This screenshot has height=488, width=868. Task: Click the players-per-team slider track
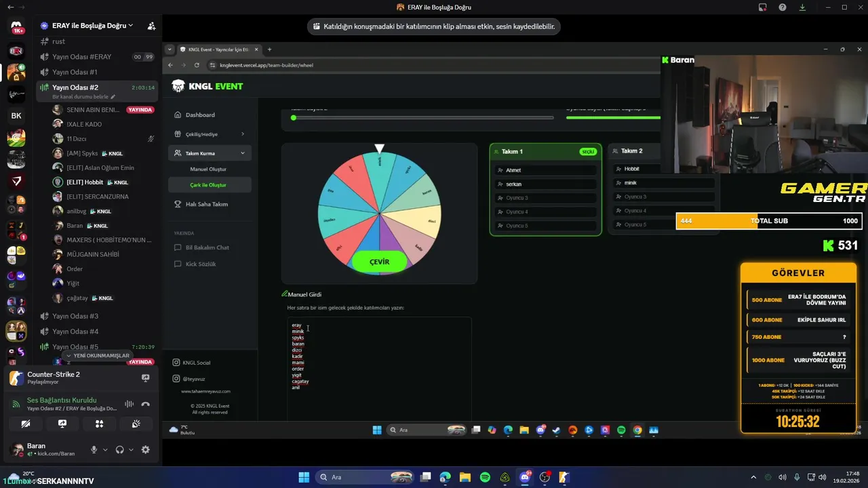coord(613,118)
